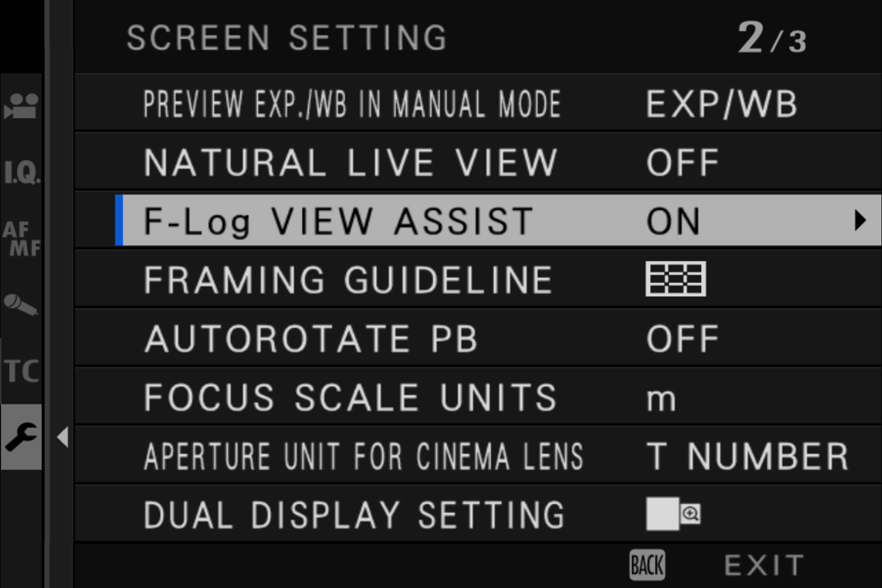Image resolution: width=882 pixels, height=588 pixels.
Task: Open the movie settings camera tab
Action: click(21, 106)
